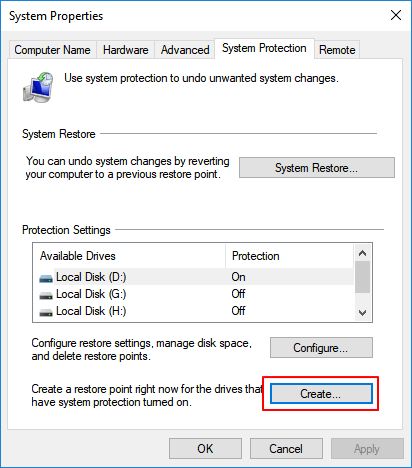The height and width of the screenshot is (468, 412).
Task: Select the Local Disk (H:) drive icon
Action: [x=46, y=312]
